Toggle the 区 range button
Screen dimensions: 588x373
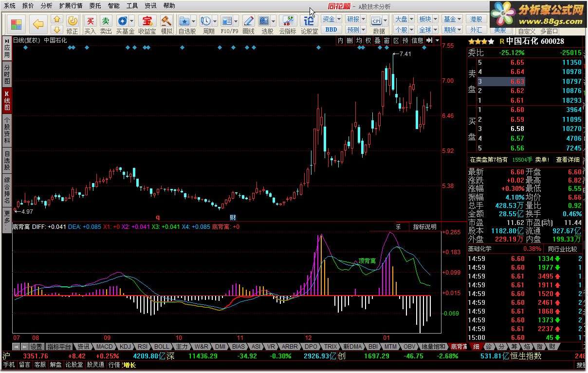coord(396,40)
